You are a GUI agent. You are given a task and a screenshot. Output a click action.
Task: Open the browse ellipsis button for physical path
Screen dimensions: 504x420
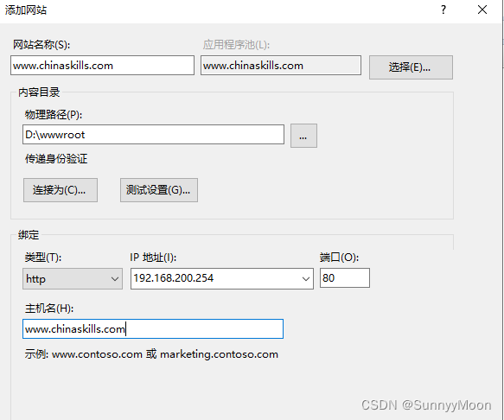(303, 136)
